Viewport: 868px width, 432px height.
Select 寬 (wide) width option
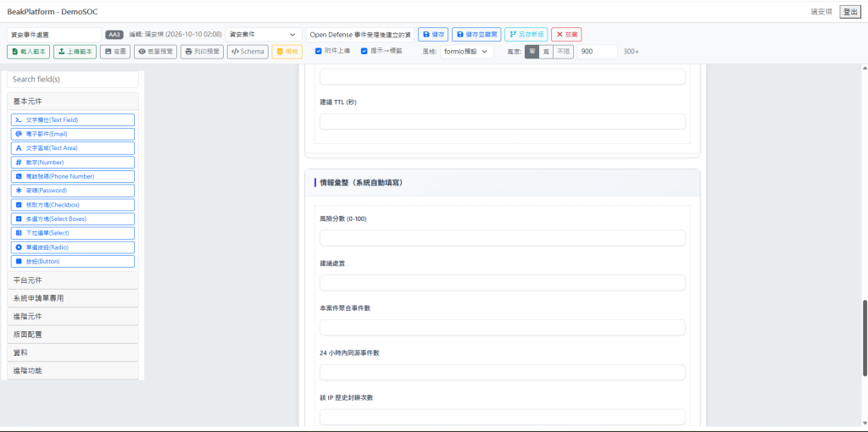(545, 52)
